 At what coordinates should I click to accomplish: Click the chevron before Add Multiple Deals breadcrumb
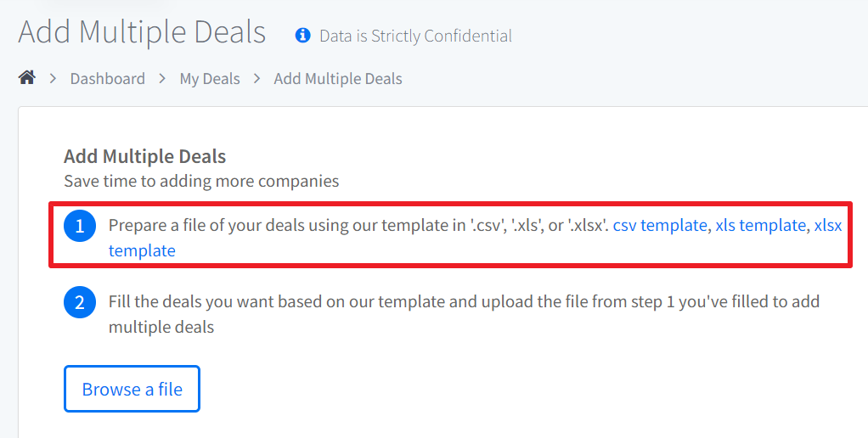coord(256,79)
